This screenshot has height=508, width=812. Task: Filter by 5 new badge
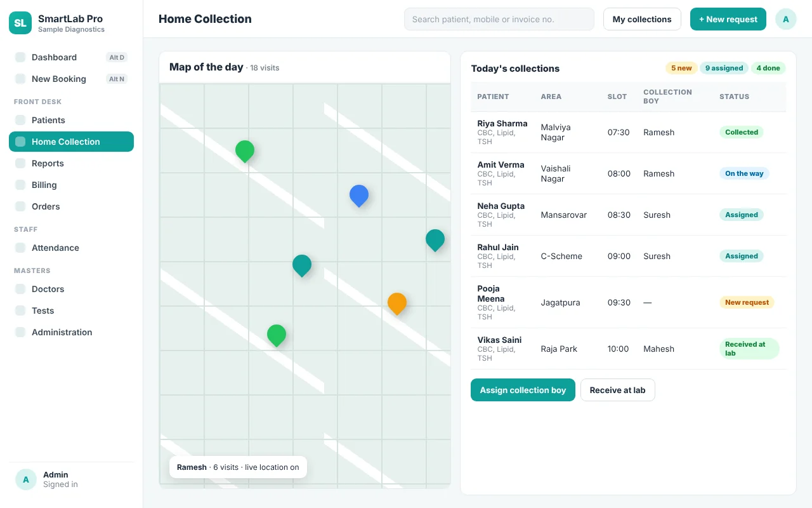681,68
